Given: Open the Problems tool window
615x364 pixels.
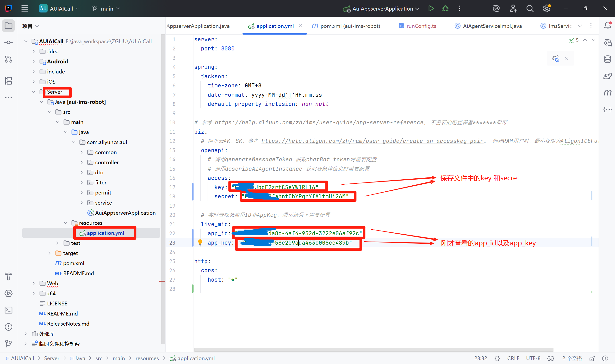Looking at the screenshot, I should 9,327.
